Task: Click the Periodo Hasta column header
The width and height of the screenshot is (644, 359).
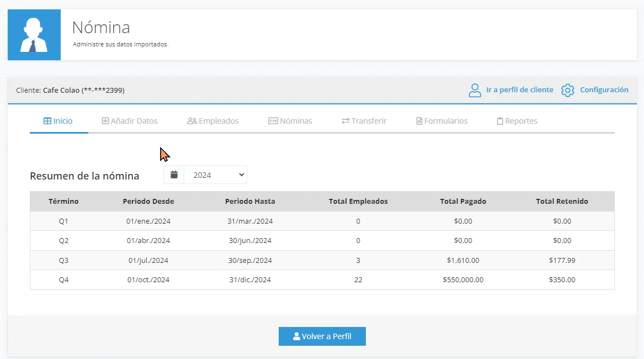Action: (x=250, y=201)
